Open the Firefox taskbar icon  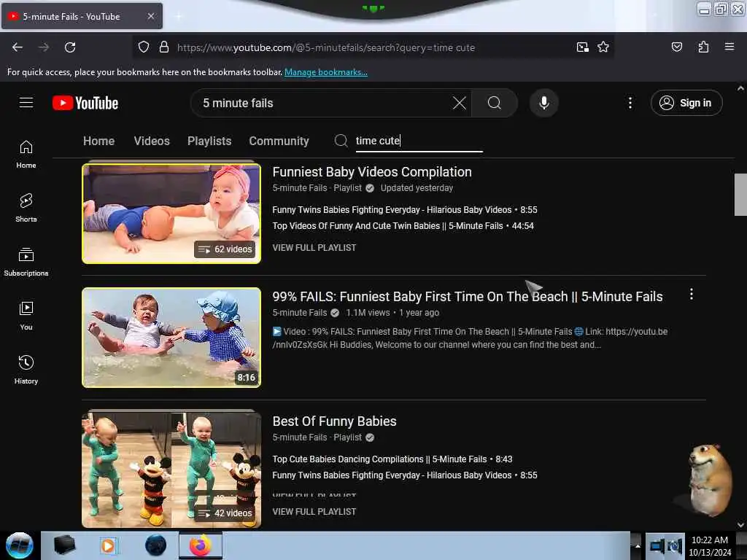[201, 545]
